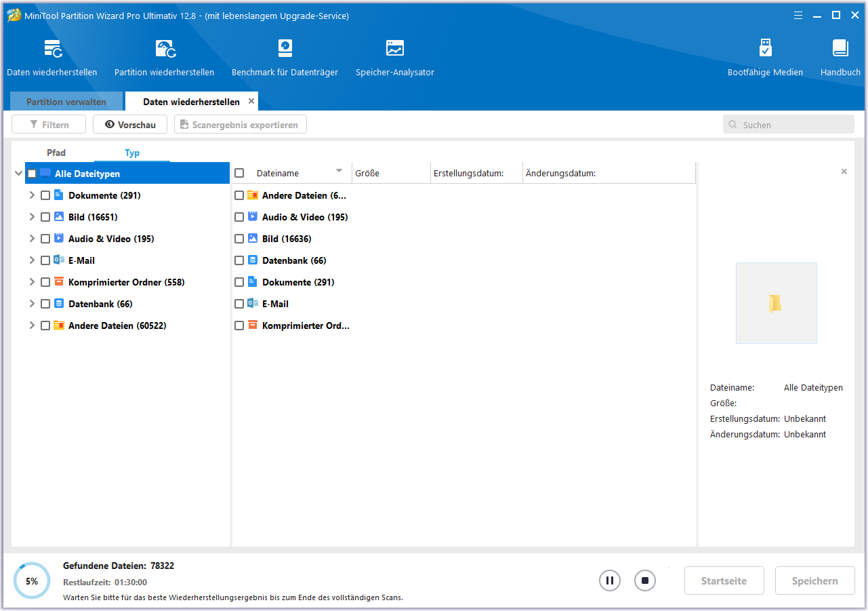Click the Vorschau button
868x611 pixels.
(x=130, y=125)
